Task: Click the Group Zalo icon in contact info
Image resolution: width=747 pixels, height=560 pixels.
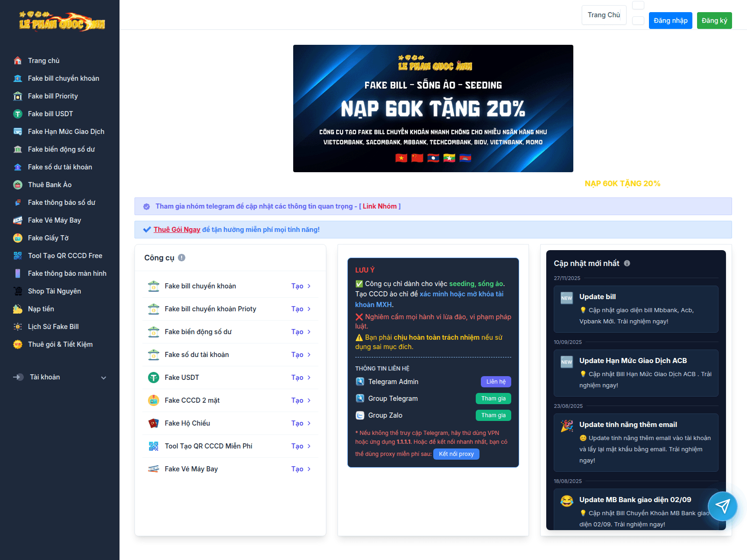Action: 360,415
